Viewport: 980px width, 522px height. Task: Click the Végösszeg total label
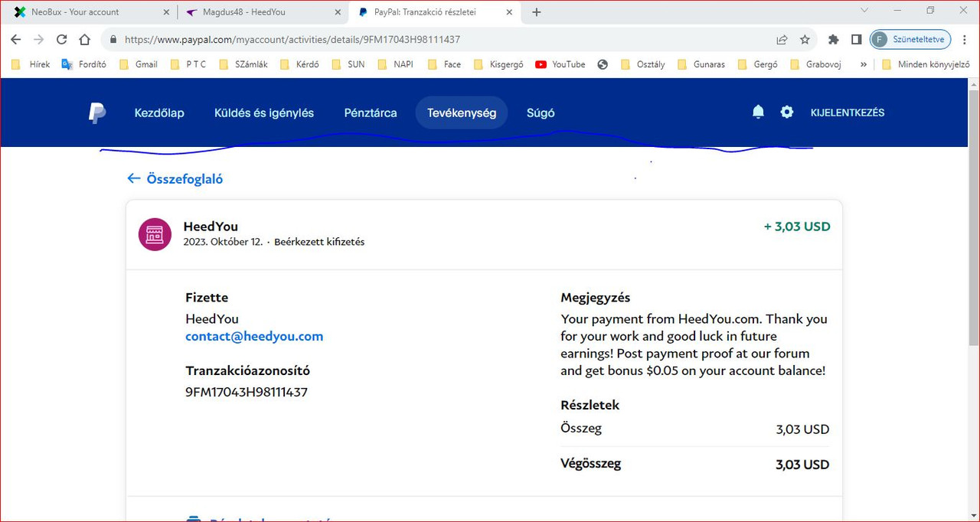pyautogui.click(x=591, y=463)
